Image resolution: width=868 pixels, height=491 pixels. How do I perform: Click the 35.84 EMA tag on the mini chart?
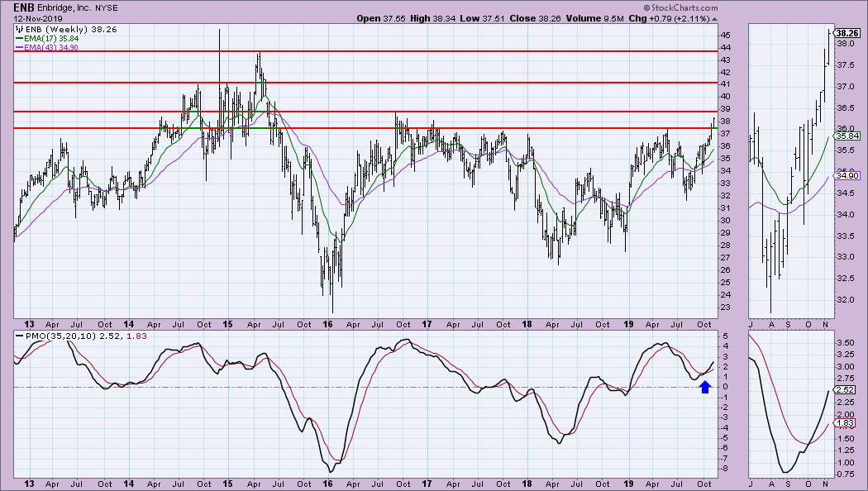click(x=847, y=136)
